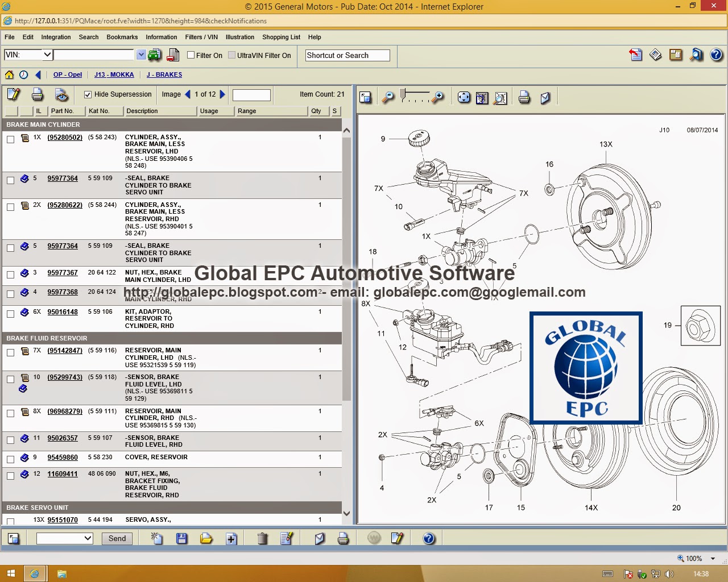The image size is (728, 582).
Task: Click the delete trash icon on the bottom toolbar
Action: 262,538
